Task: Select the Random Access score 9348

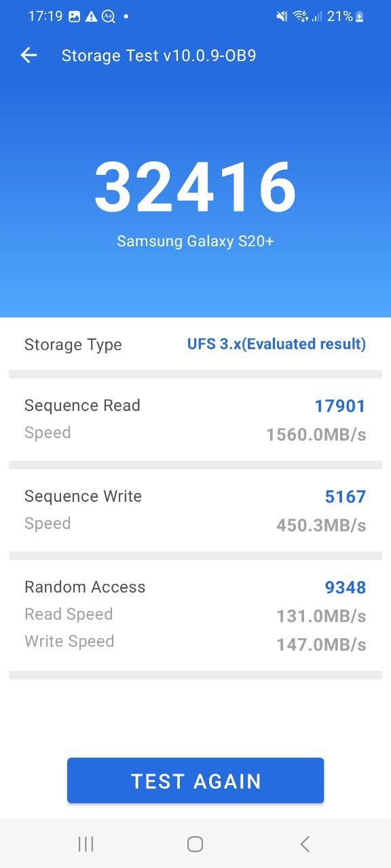Action: coord(346,587)
